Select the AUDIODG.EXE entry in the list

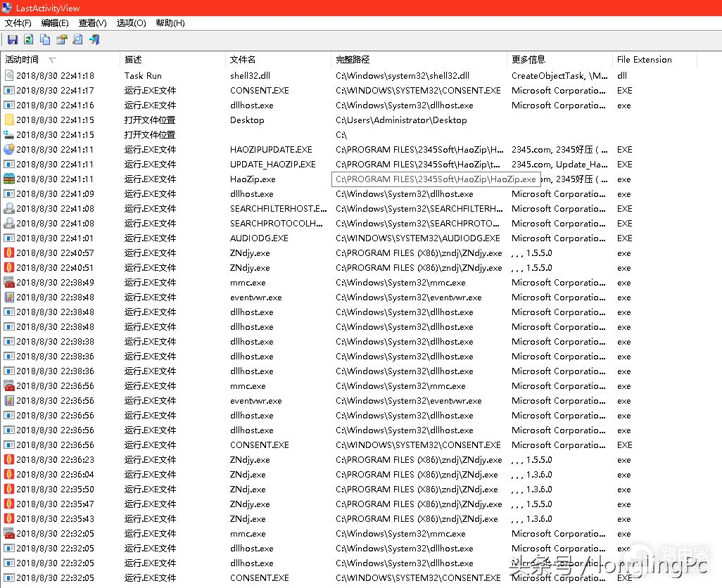[x=259, y=238]
